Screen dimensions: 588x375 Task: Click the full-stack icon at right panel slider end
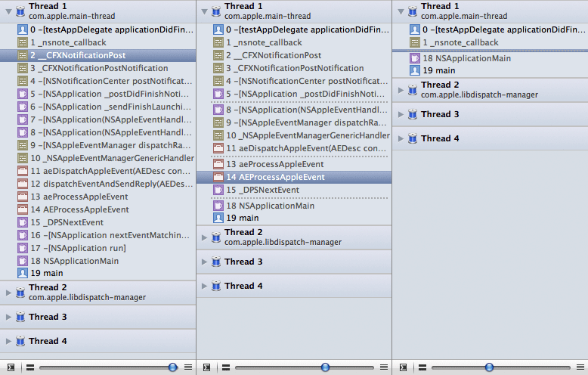(x=580, y=367)
